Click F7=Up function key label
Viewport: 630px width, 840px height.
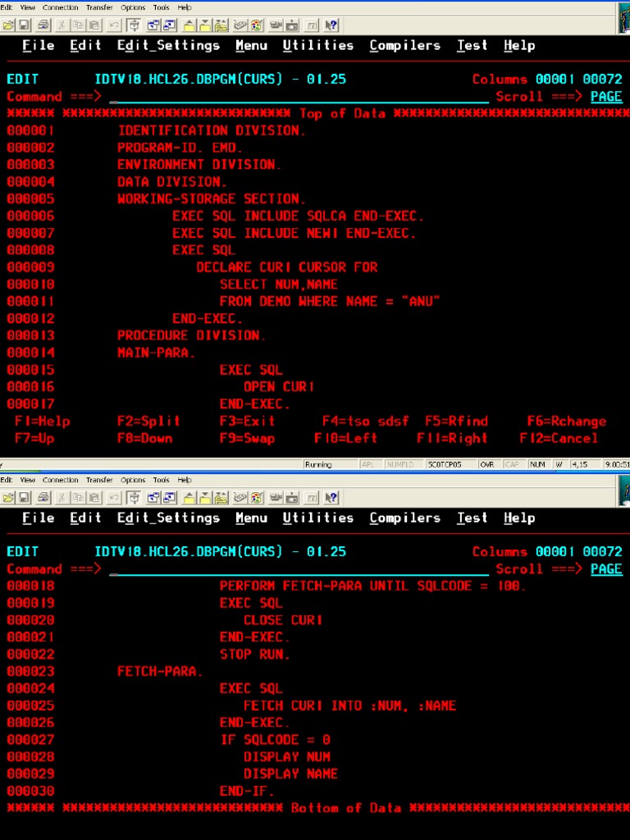point(34,438)
